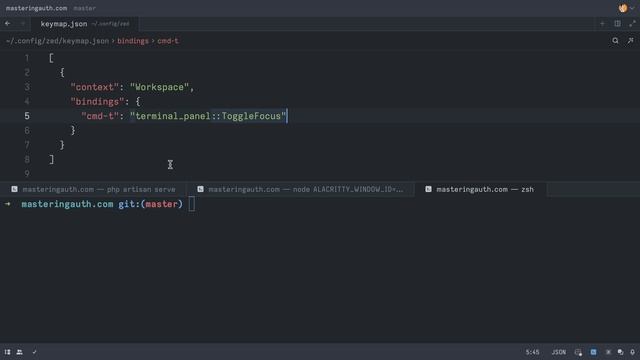The width and height of the screenshot is (640, 360).
Task: Click line number 1 in gutter
Action: (27, 58)
